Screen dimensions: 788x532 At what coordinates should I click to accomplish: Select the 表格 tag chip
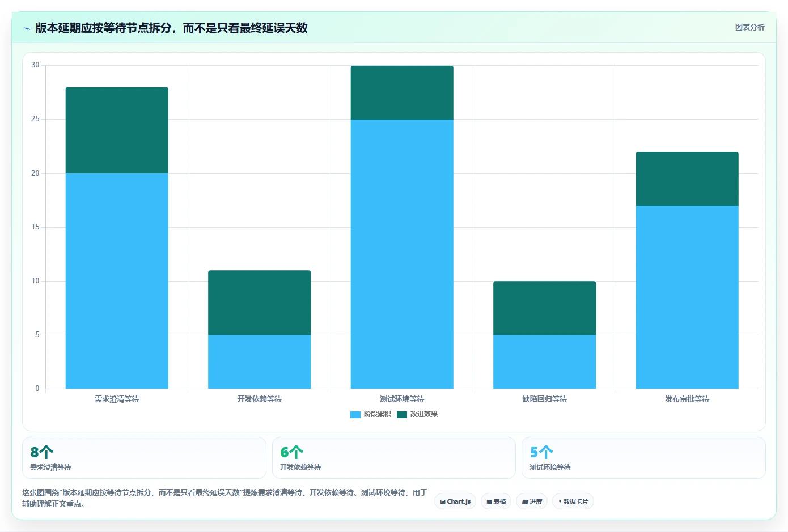coord(496,501)
